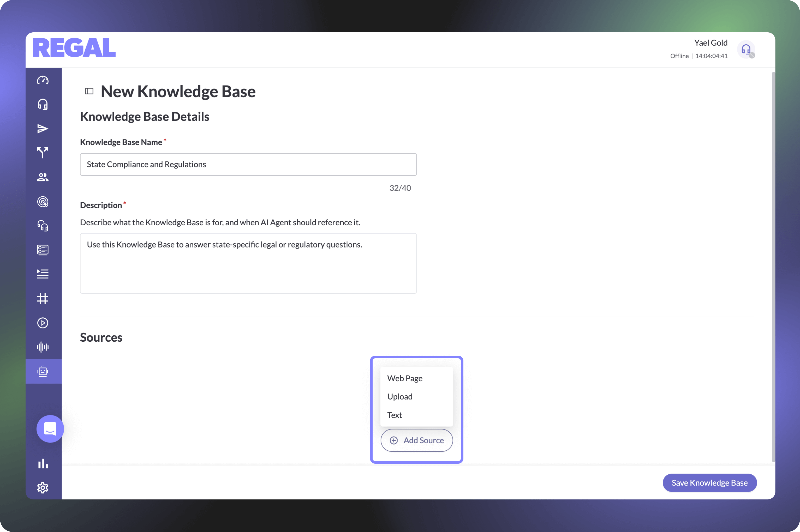The image size is (800, 532).
Task: Open the audio waveform sidebar icon
Action: coord(43,347)
